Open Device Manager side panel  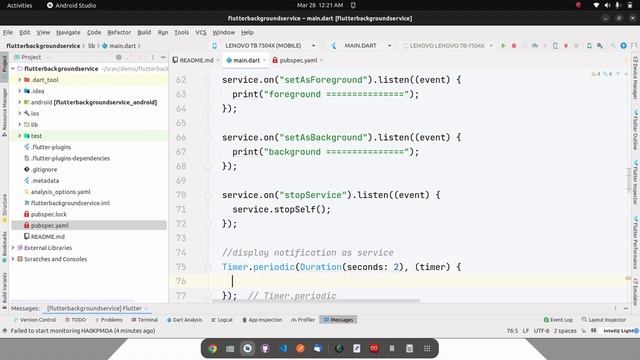tap(636, 78)
